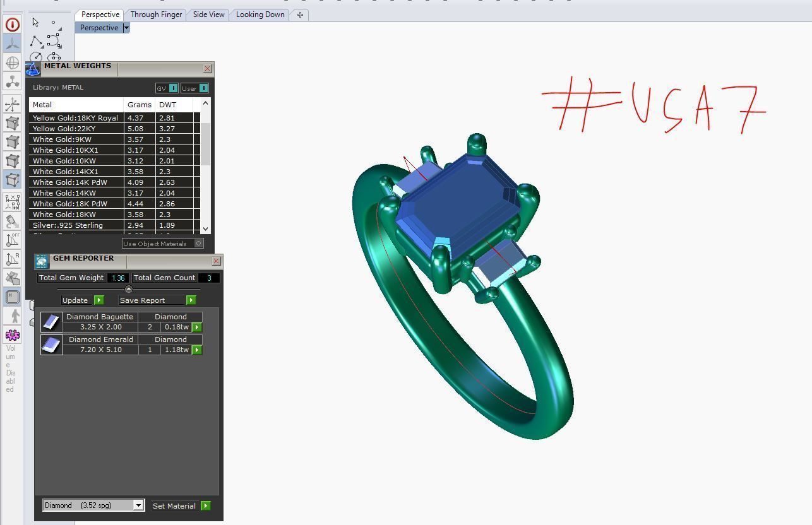Select the Yellow Gold:22KY row

point(114,129)
